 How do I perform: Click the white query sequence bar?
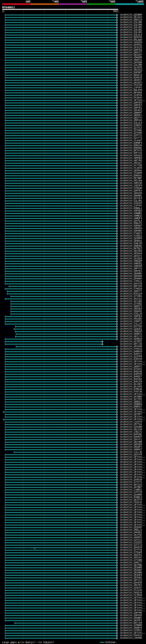[x=60, y=9]
